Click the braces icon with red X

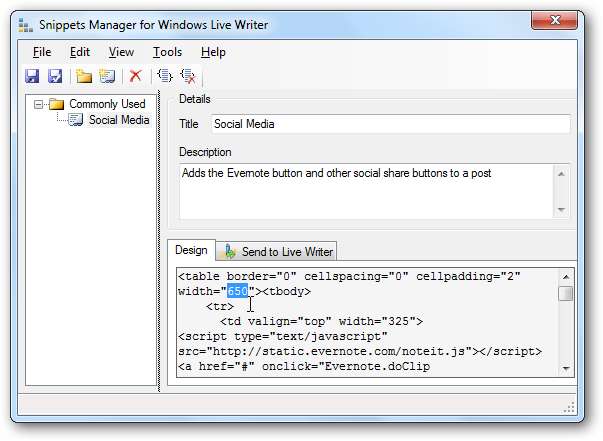tap(187, 77)
